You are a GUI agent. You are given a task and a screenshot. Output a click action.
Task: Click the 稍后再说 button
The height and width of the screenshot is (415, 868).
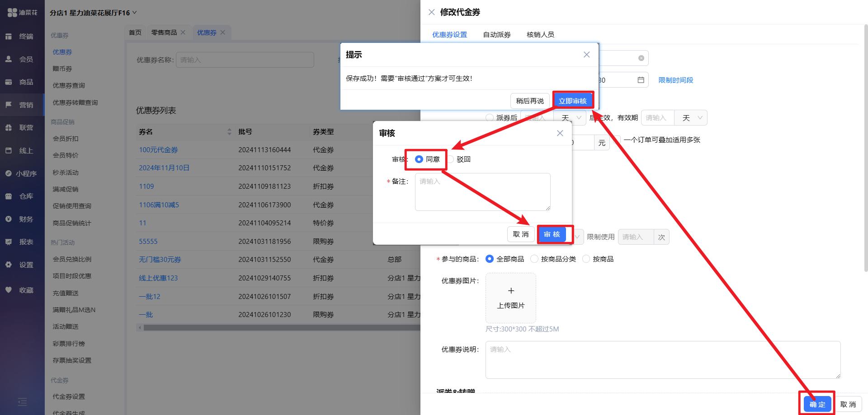pyautogui.click(x=530, y=101)
